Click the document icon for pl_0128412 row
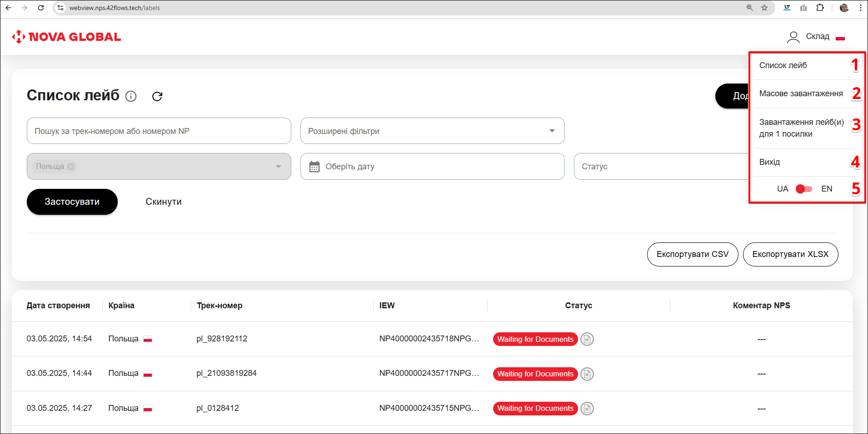This screenshot has height=434, width=868. [x=587, y=409]
